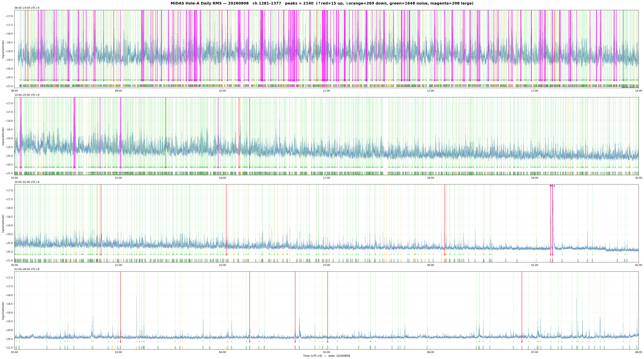Screen dimensions: 644x359
Task: Select the '02:00–08:00 UTC+8' panel title
Action: 27,269
